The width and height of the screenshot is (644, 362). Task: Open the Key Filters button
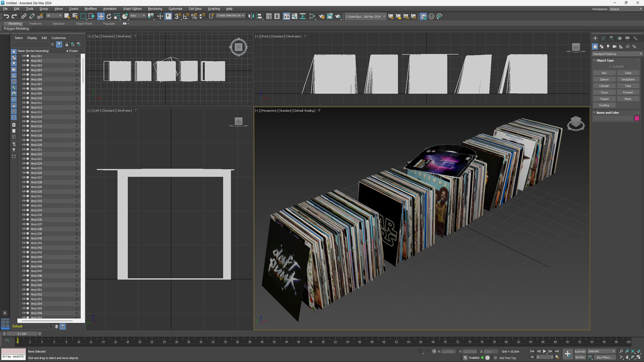(605, 357)
